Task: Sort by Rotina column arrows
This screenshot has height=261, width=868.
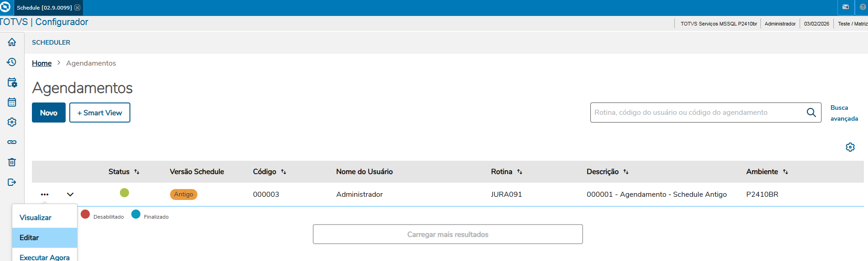Action: coord(520,172)
